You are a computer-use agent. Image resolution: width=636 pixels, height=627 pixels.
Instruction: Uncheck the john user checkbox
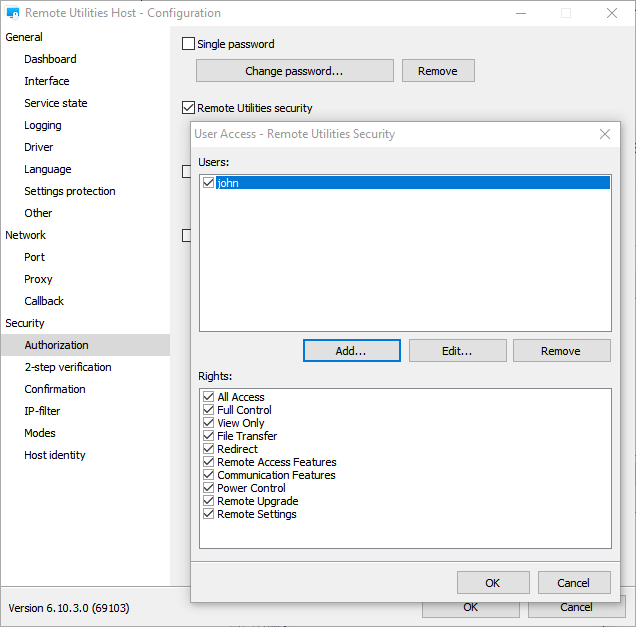point(208,183)
